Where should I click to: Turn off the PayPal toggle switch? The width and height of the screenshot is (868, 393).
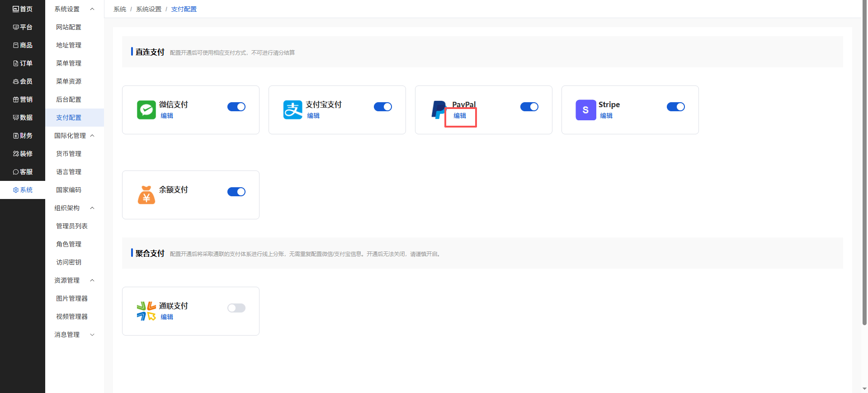[x=529, y=107]
